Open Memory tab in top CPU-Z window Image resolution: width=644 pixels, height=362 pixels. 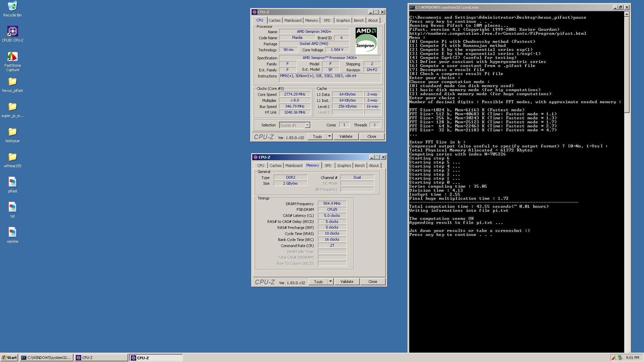[312, 20]
